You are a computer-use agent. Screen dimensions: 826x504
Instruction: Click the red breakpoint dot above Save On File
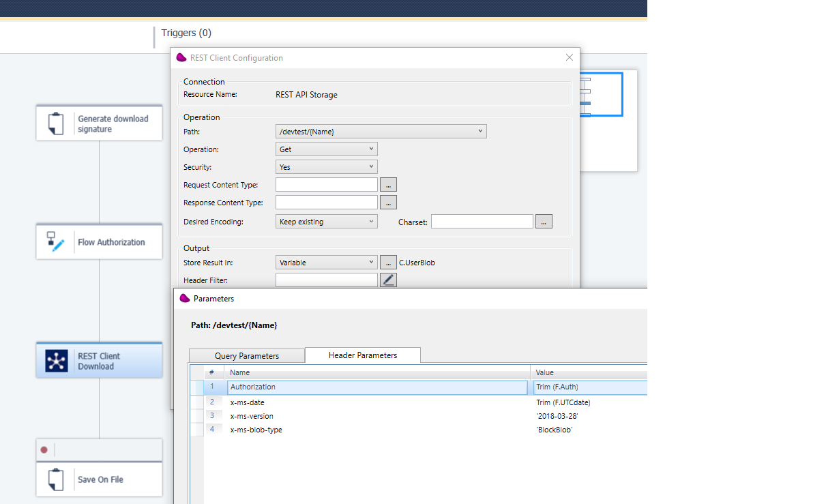tap(44, 449)
